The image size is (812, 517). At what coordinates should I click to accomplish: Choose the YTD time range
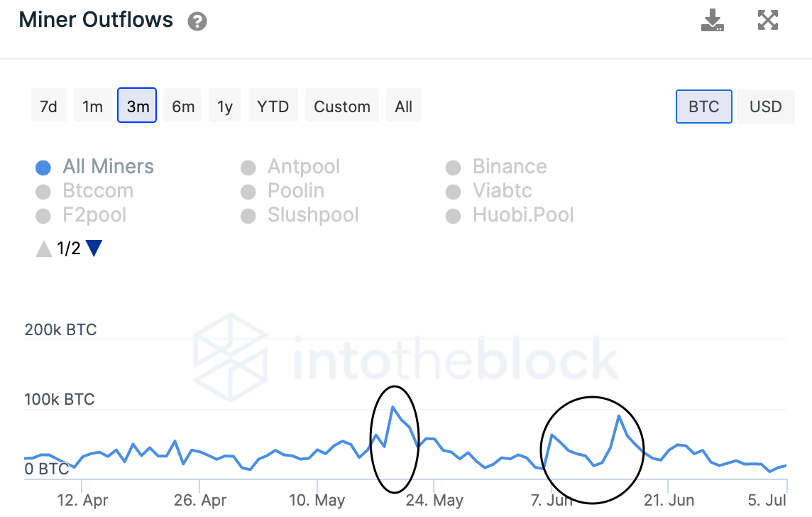click(x=273, y=107)
